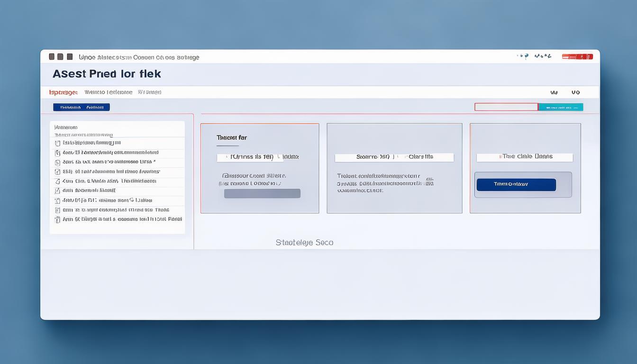This screenshot has height=364, width=637.
Task: Click the dark blue button in the right card
Action: coord(516,184)
